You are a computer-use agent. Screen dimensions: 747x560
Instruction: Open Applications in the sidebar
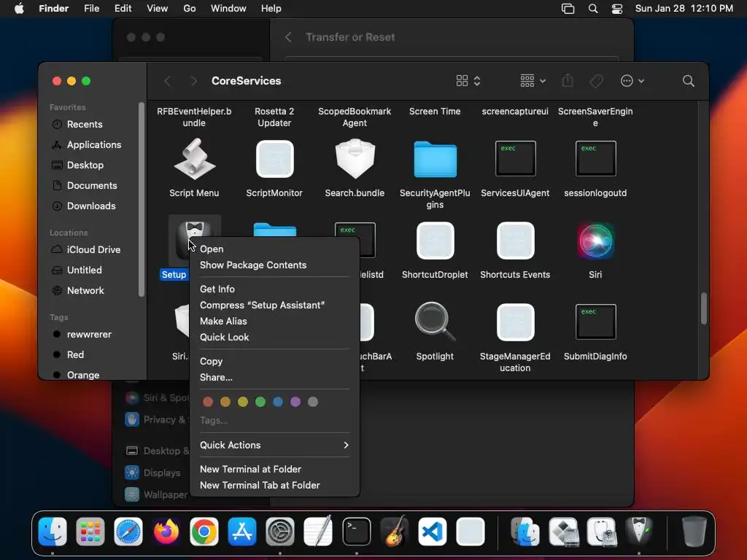coord(93,145)
